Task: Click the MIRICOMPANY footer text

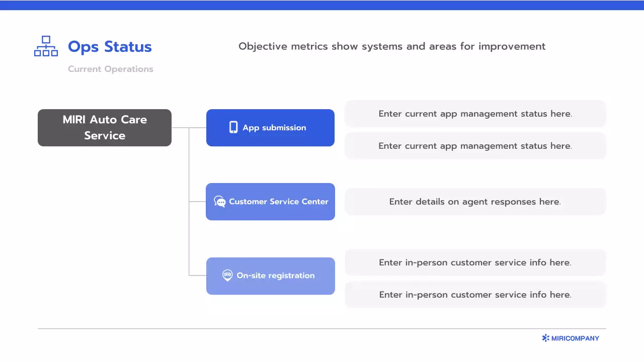Action: click(x=575, y=338)
